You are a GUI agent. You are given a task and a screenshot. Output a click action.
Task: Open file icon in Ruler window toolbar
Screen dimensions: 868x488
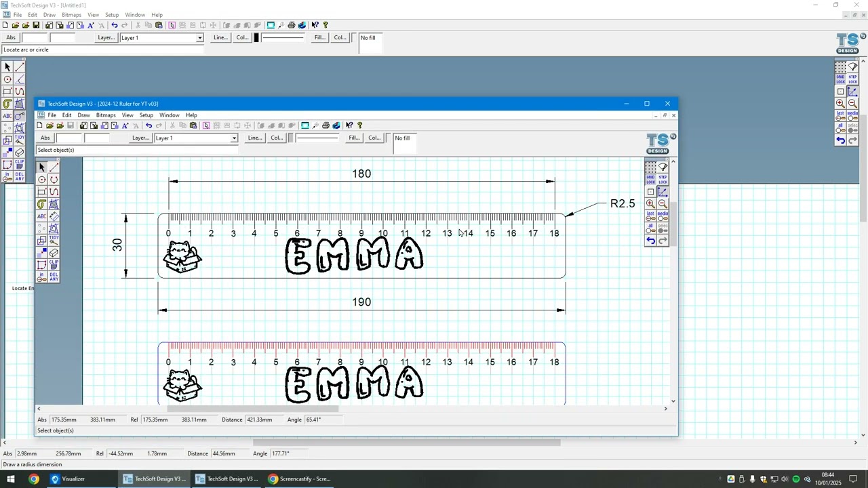[50, 125]
